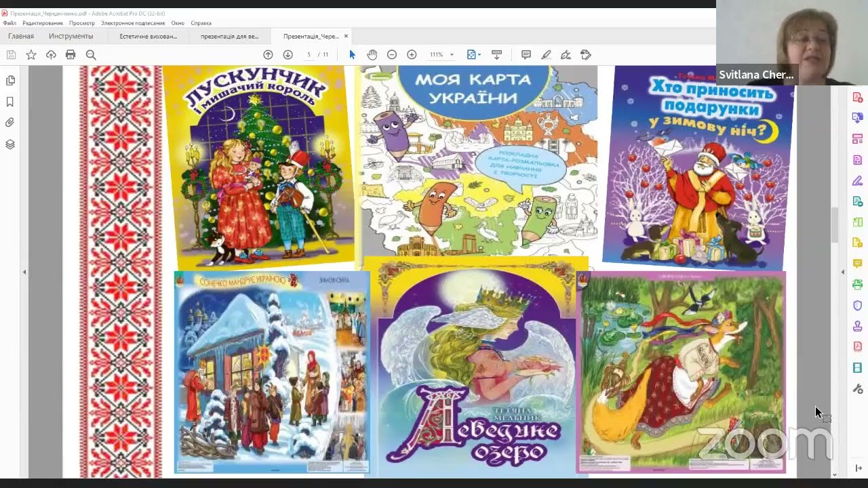Open the red Optimize PDF tool
This screenshot has height=488, width=868.
tap(858, 347)
